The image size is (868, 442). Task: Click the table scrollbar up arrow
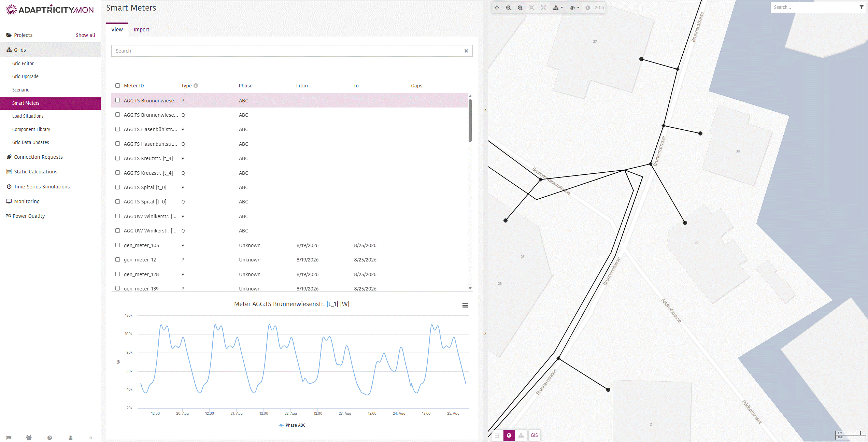click(470, 96)
